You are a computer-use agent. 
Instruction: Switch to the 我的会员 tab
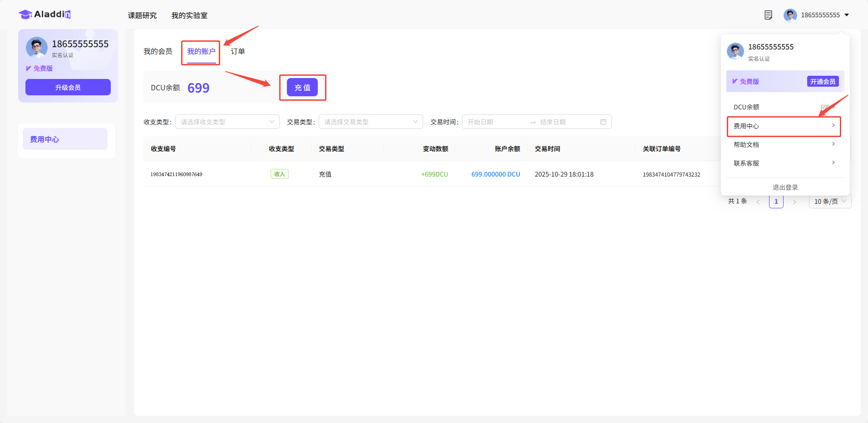click(x=158, y=51)
